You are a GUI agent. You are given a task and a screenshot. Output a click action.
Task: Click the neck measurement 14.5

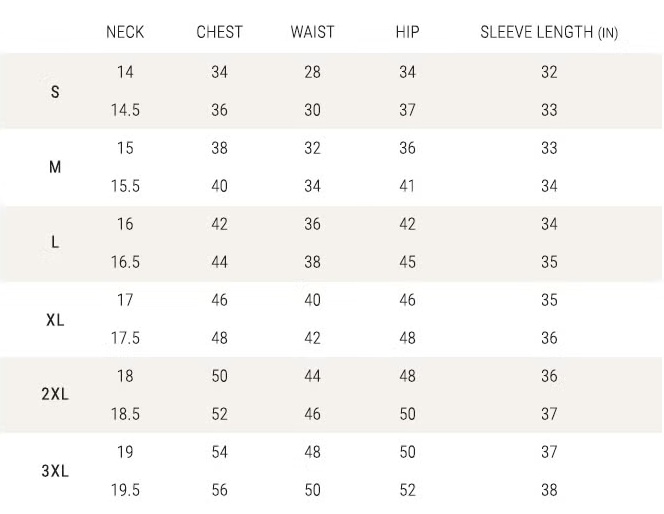point(125,110)
